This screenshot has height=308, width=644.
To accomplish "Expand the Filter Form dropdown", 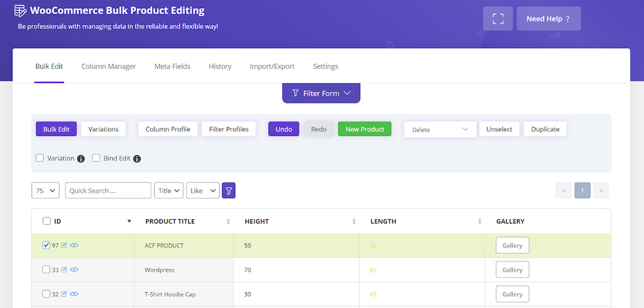I will point(321,93).
